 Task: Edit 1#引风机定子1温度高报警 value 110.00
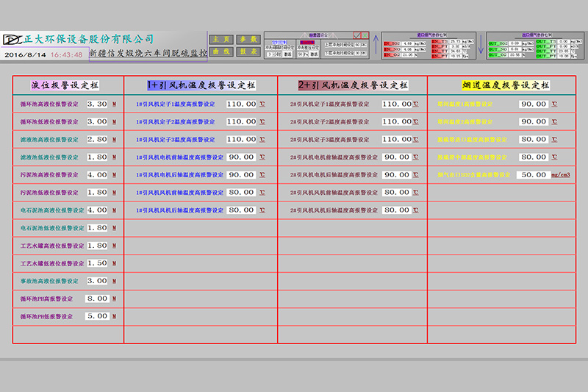pos(242,104)
